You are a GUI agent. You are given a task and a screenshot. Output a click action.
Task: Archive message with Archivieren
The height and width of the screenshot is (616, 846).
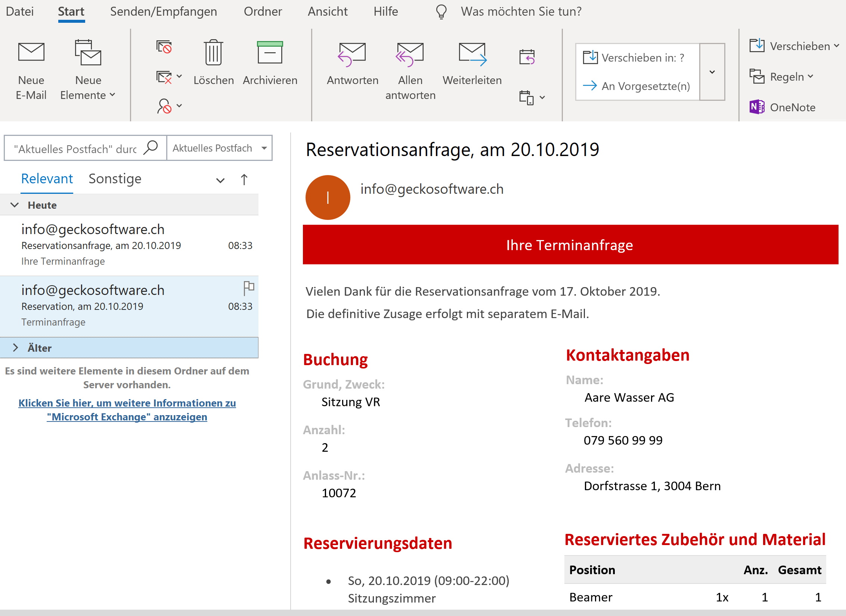point(270,63)
